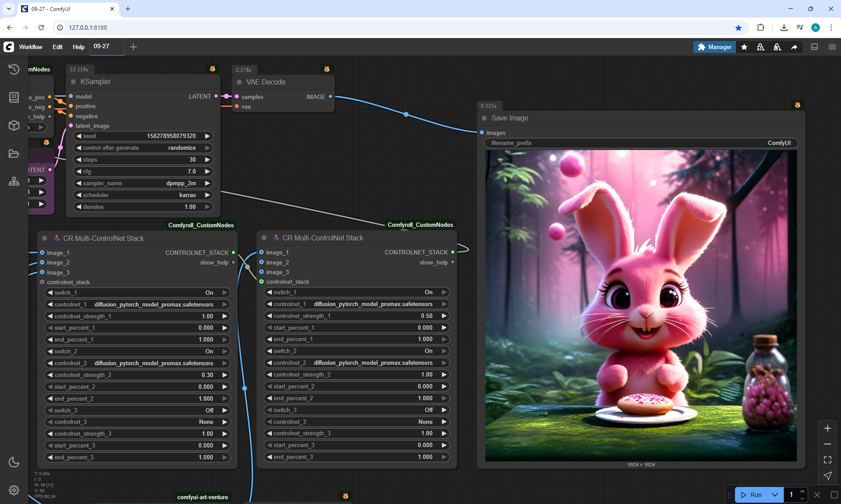Screen dimensions: 841x504
Task: Open the workflows folder sidebar icon
Action: (14, 154)
